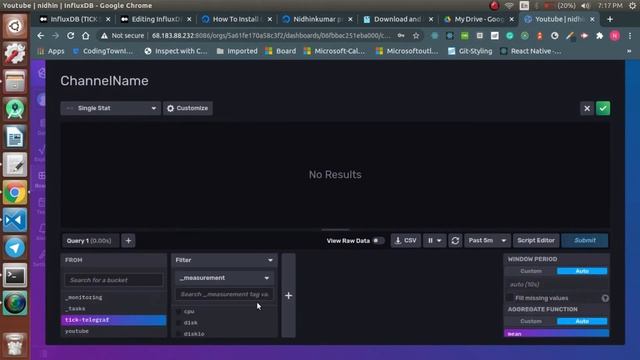Show more bookmarks with the chevron
The image size is (640, 360).
click(x=629, y=51)
